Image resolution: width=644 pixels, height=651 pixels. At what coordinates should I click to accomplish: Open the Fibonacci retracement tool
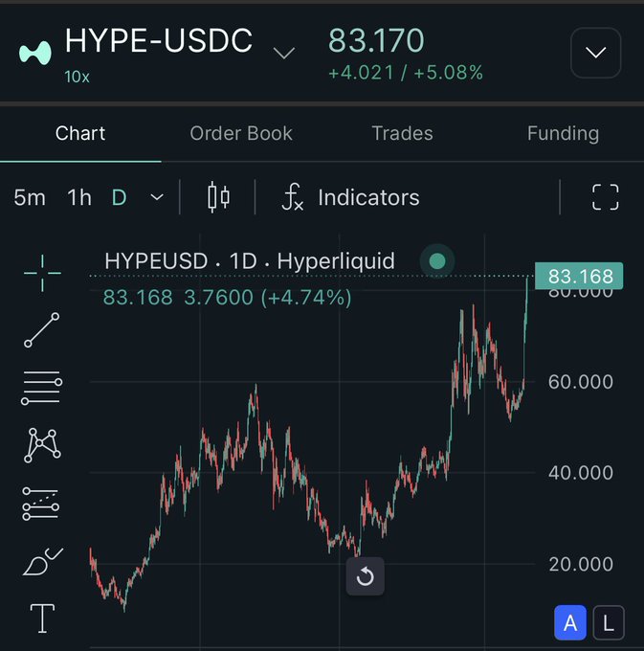coord(41,388)
